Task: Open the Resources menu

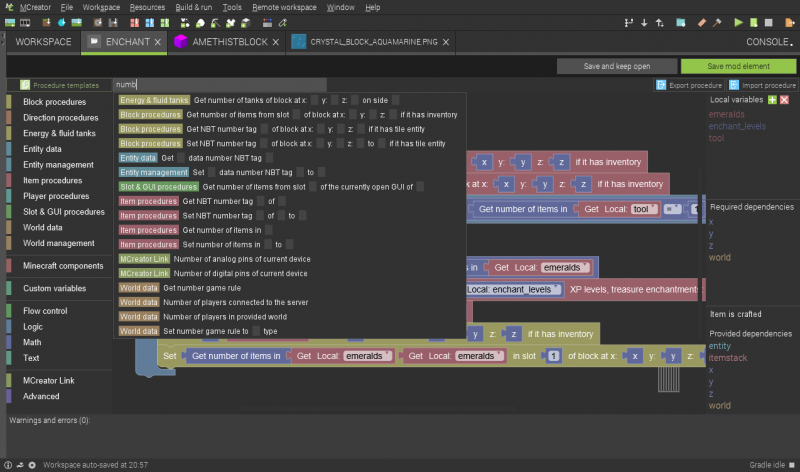Action: [x=147, y=7]
